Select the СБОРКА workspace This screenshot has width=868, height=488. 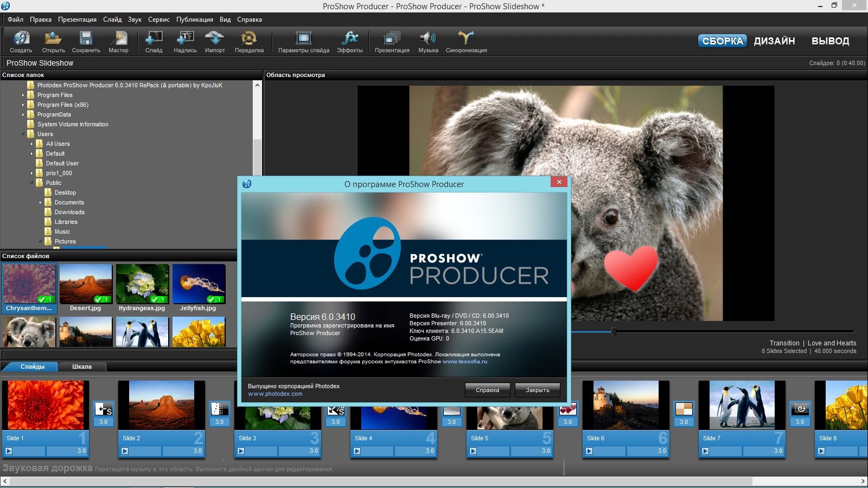(723, 41)
